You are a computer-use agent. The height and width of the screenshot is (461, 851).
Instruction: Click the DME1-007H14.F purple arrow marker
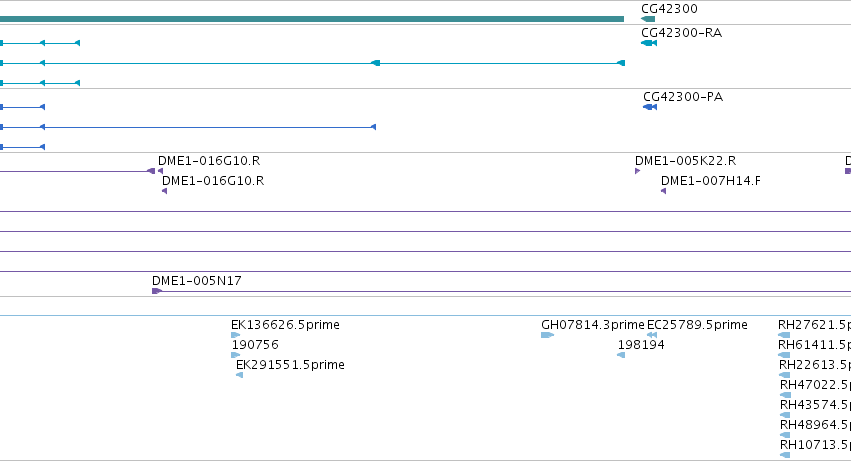pyautogui.click(x=664, y=191)
